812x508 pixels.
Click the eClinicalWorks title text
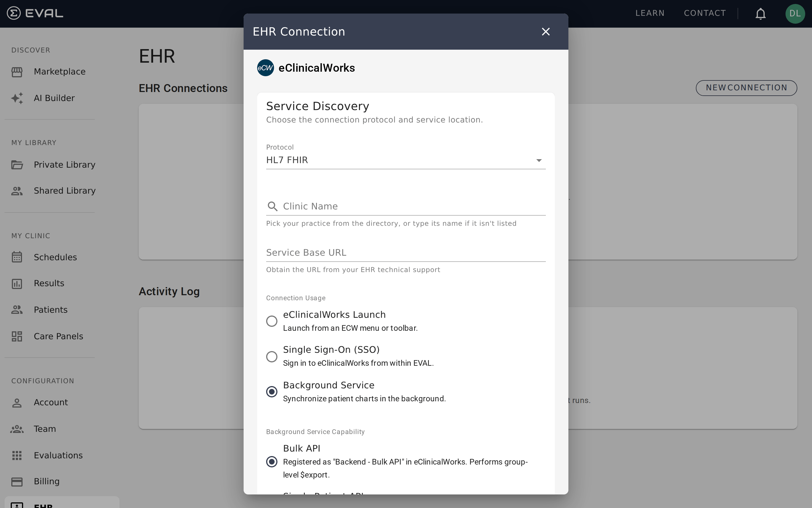pyautogui.click(x=316, y=68)
